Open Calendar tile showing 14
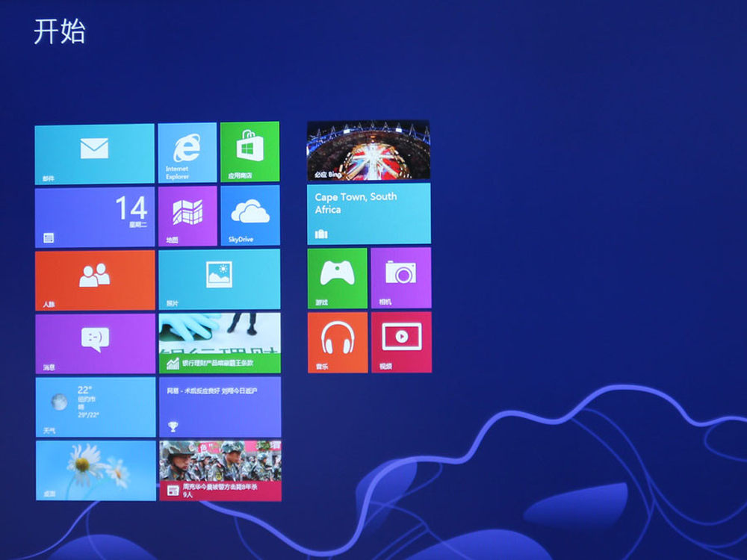The width and height of the screenshot is (747, 560). pyautogui.click(x=95, y=217)
